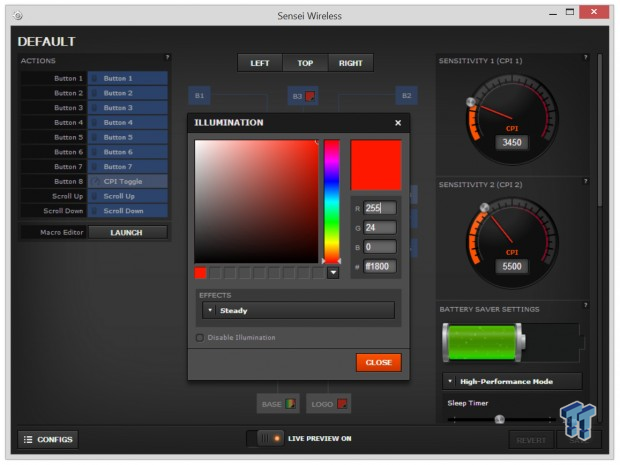
Task: Click the Sensitivity 2 CPI dial knob
Action: pyautogui.click(x=484, y=207)
